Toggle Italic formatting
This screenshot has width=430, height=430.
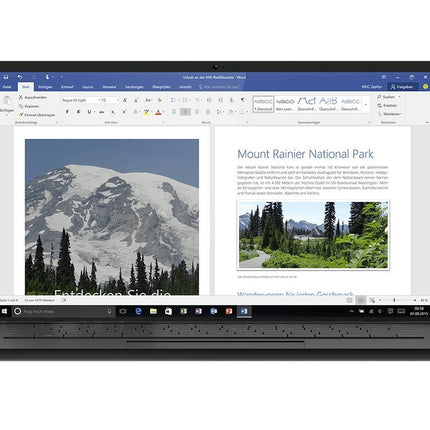point(78,112)
